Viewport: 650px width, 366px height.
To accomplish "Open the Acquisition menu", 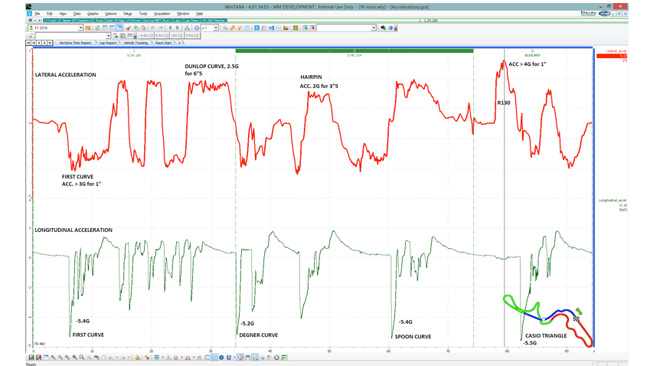I will point(162,14).
